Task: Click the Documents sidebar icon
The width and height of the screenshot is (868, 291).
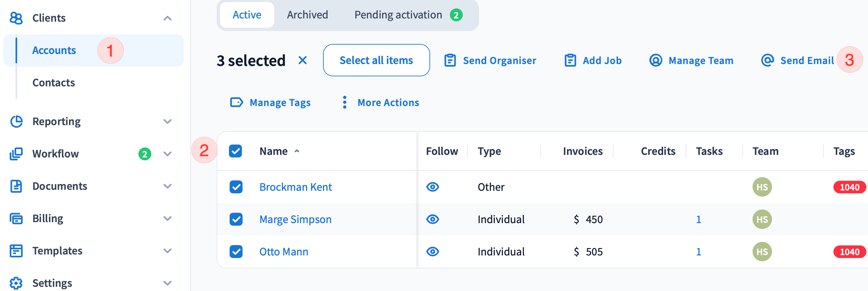Action: tap(16, 186)
